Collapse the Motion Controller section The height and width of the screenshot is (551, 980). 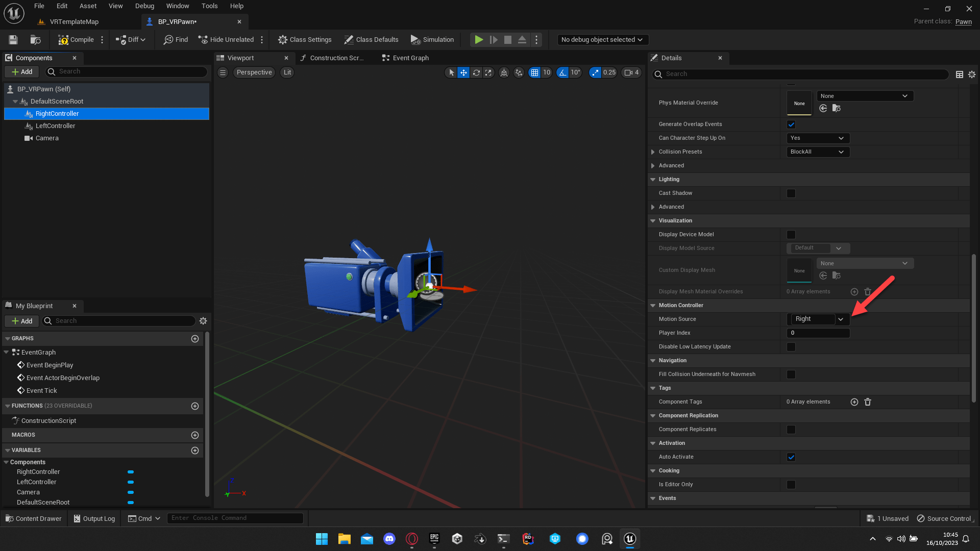653,305
